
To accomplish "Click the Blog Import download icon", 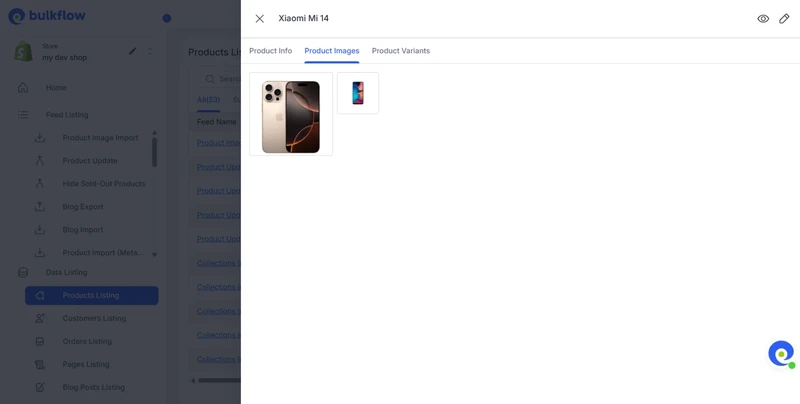I will (x=40, y=230).
